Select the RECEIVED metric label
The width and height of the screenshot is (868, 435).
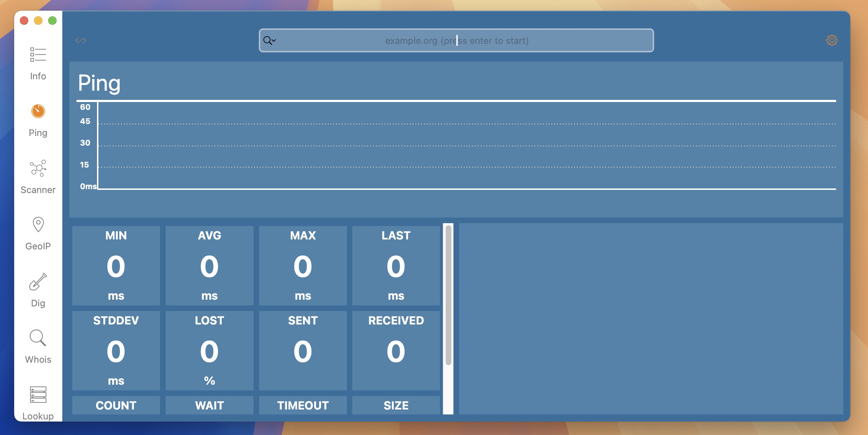click(x=396, y=320)
